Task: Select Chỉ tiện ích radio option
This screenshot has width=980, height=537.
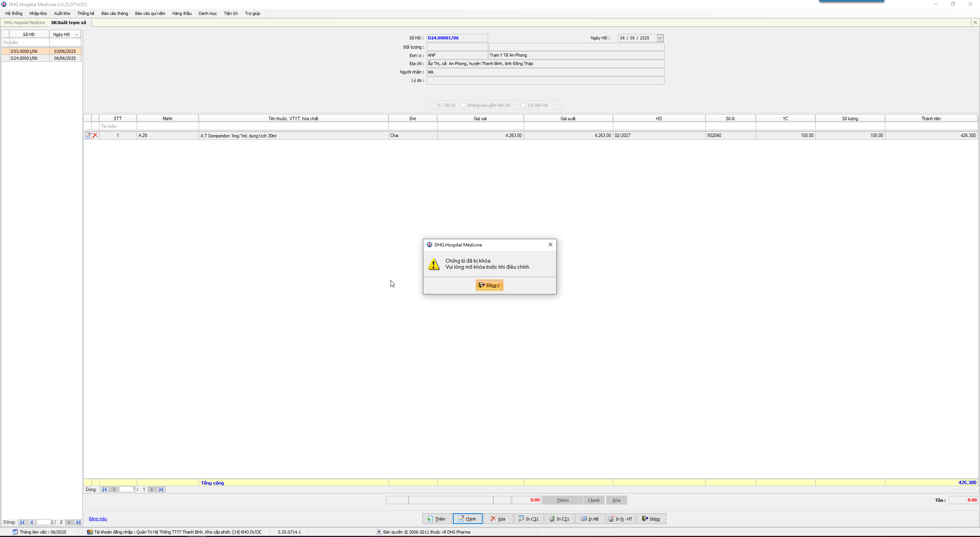Action: click(523, 105)
